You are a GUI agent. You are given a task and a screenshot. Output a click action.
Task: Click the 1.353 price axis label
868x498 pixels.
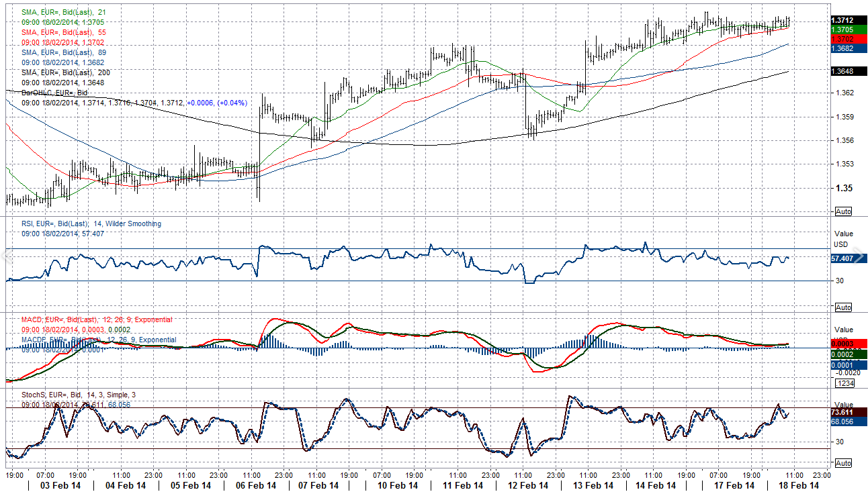click(x=844, y=164)
